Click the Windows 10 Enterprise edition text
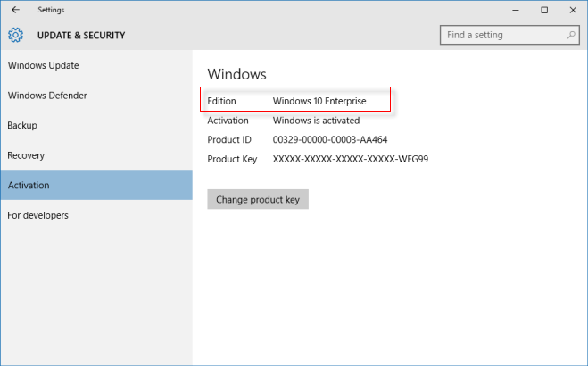Screen dimensions: 588x366 [319, 101]
